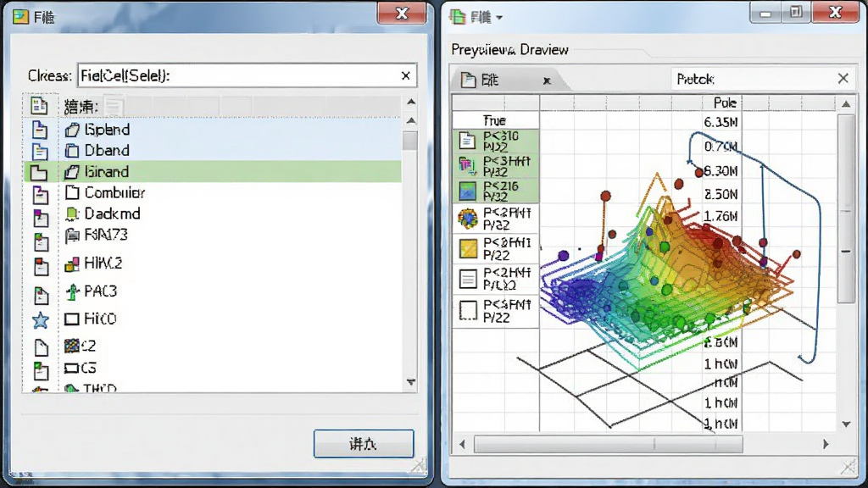868x488 pixels.
Task: Click the list scrollbar down arrow
Action: (411, 382)
